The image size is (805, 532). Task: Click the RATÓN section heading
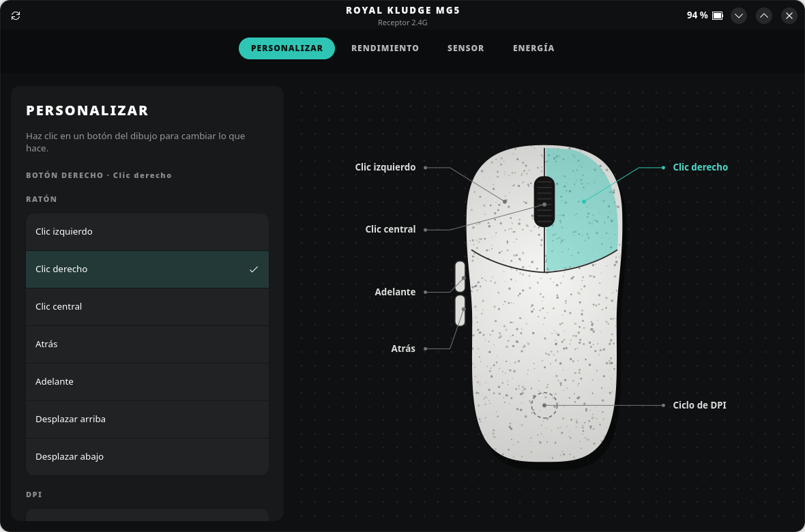tap(42, 199)
